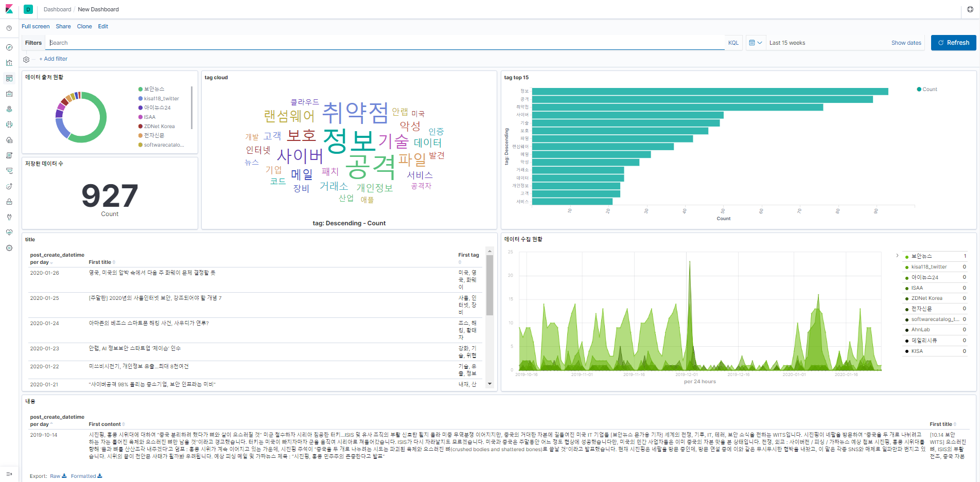Screen dimensions: 980x482
Task: Open Canvas from the left sidebar
Action: pos(9,94)
